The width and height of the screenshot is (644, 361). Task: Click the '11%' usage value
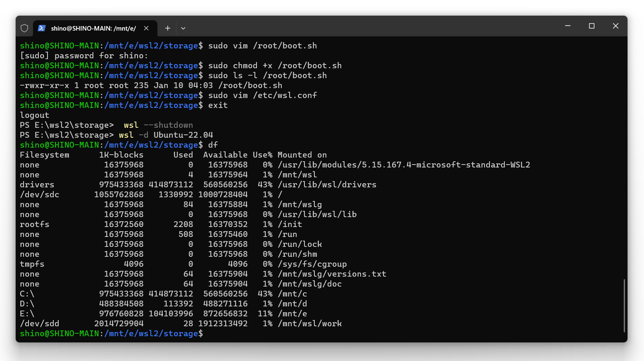pyautogui.click(x=265, y=314)
